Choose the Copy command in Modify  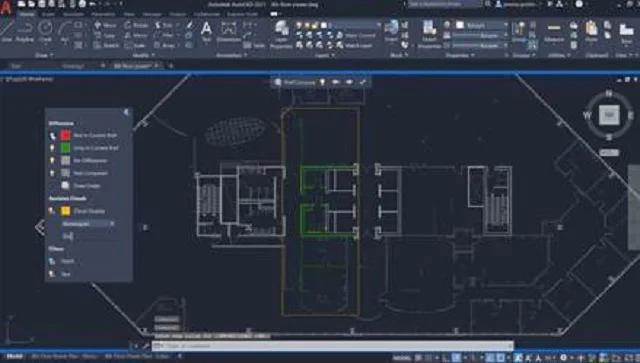105,36
